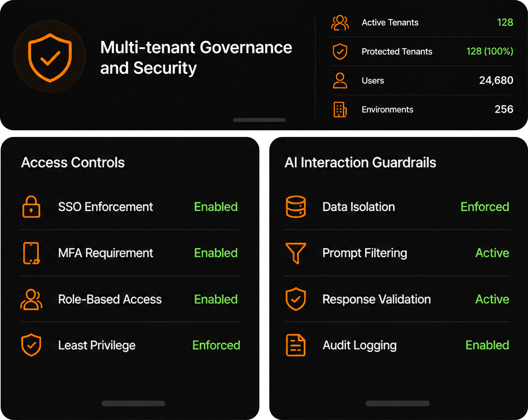The height and width of the screenshot is (420, 528).
Task: Click the Prompt Filtering label
Action: [x=365, y=253]
